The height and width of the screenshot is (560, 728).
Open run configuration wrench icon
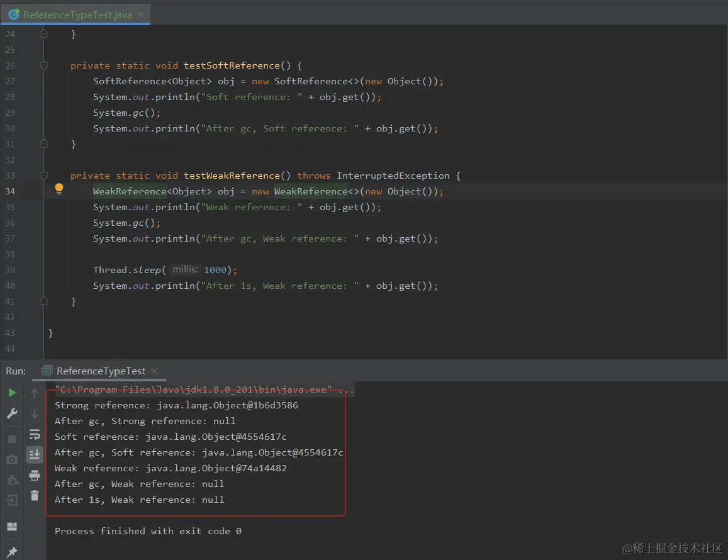(12, 413)
